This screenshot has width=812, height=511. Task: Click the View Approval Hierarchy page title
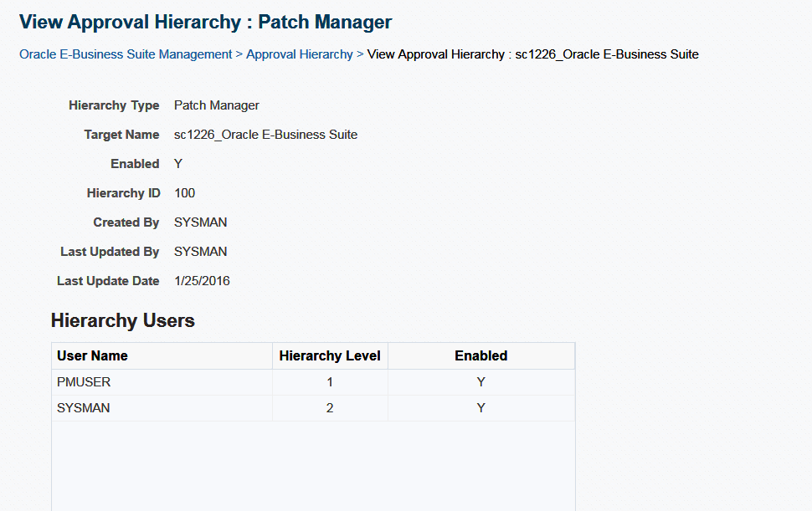[206, 22]
